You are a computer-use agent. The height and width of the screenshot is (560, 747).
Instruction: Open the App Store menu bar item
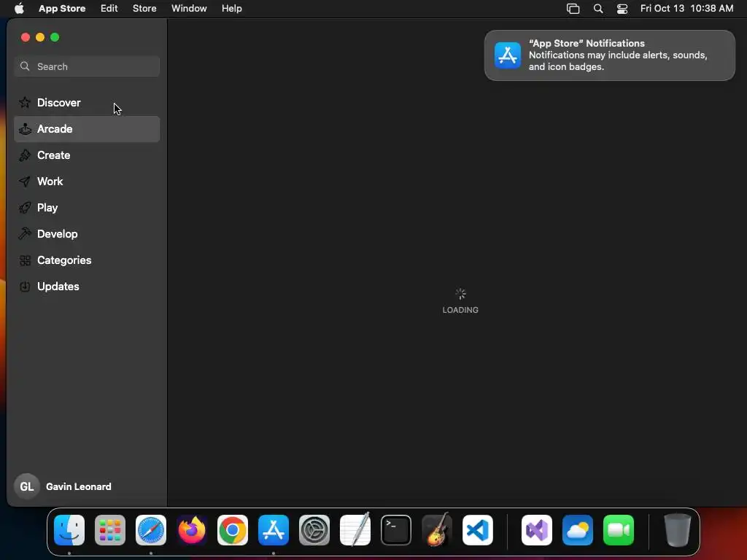tap(62, 9)
